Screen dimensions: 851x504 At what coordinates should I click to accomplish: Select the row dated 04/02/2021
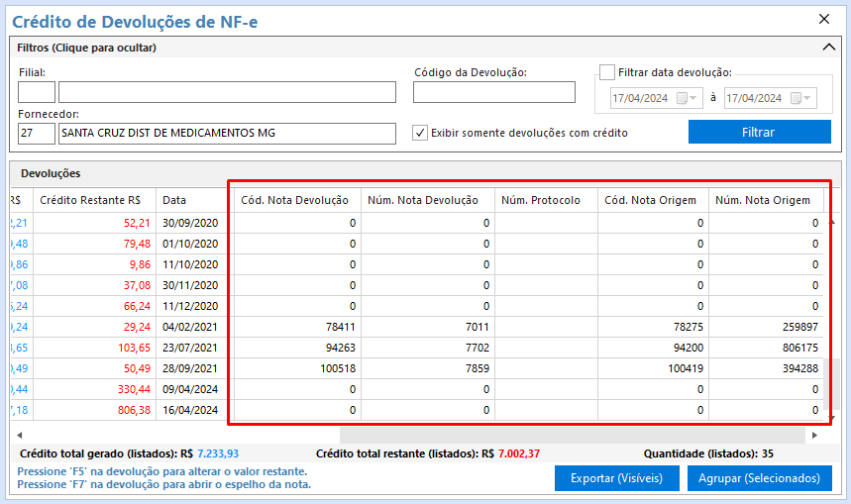(188, 327)
